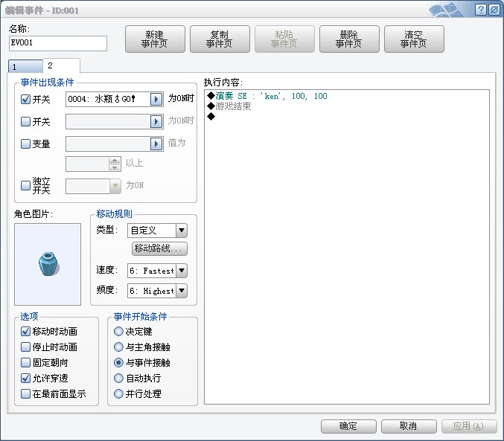
Task: Open 移动路线 route settings
Action: [159, 248]
